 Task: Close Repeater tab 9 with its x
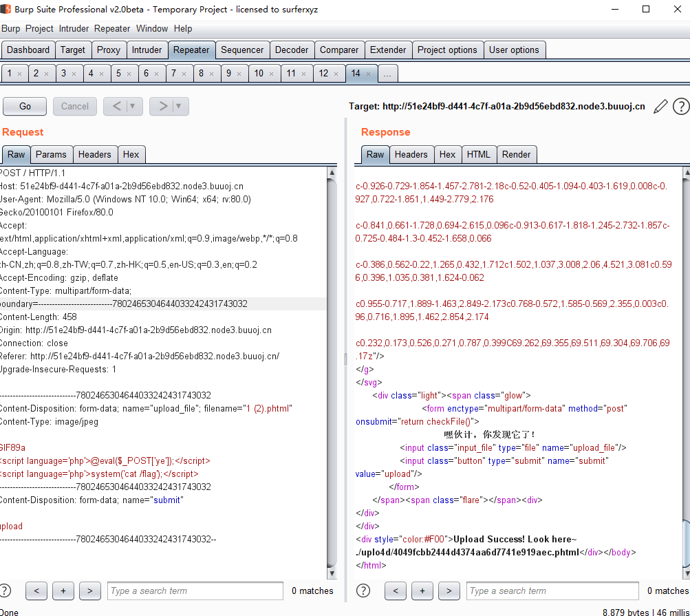[x=239, y=74]
